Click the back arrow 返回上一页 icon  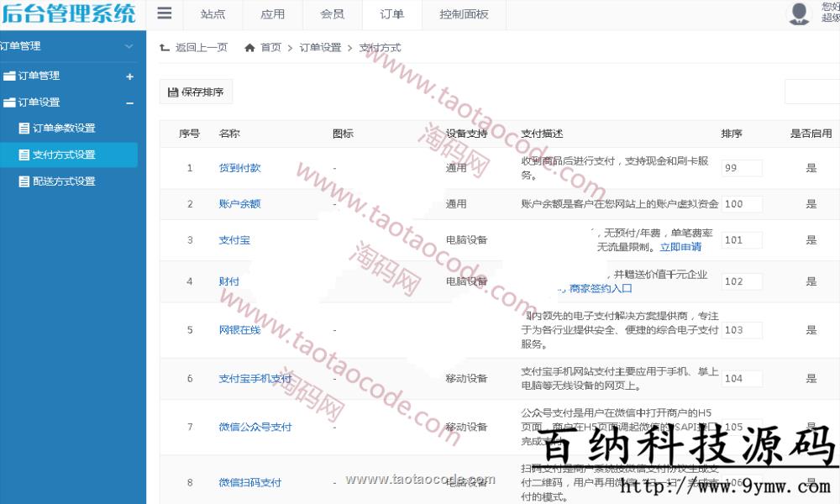165,48
